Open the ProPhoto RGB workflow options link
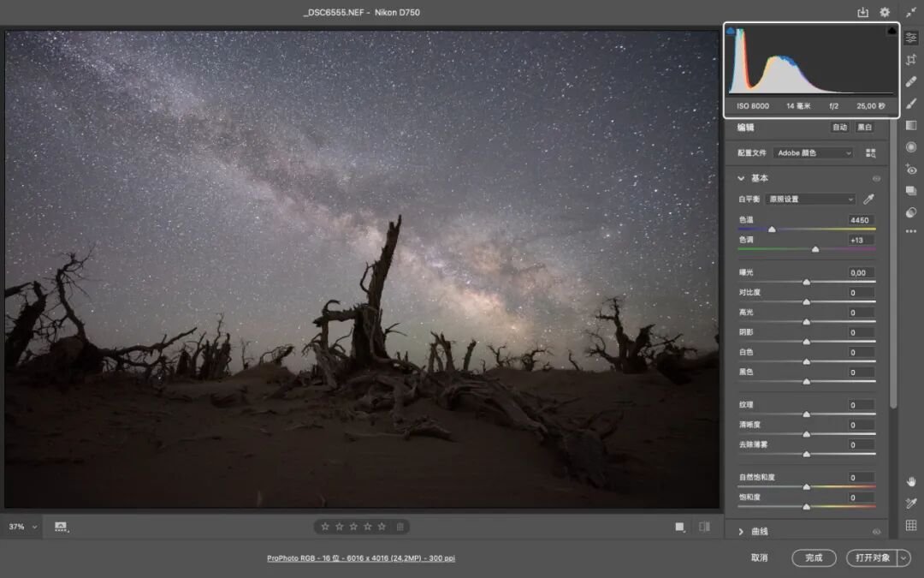This screenshot has width=924, height=578. coord(361,558)
